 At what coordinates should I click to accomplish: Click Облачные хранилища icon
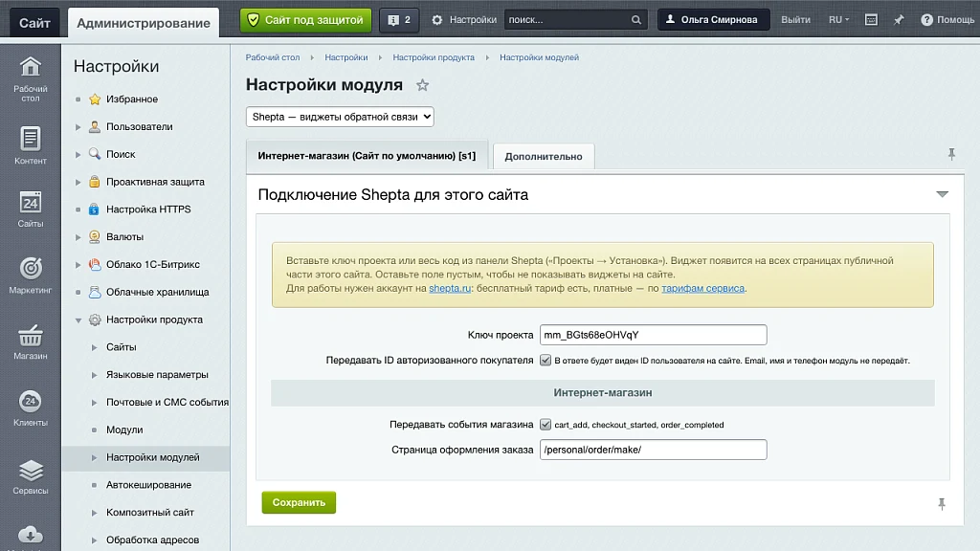point(95,292)
